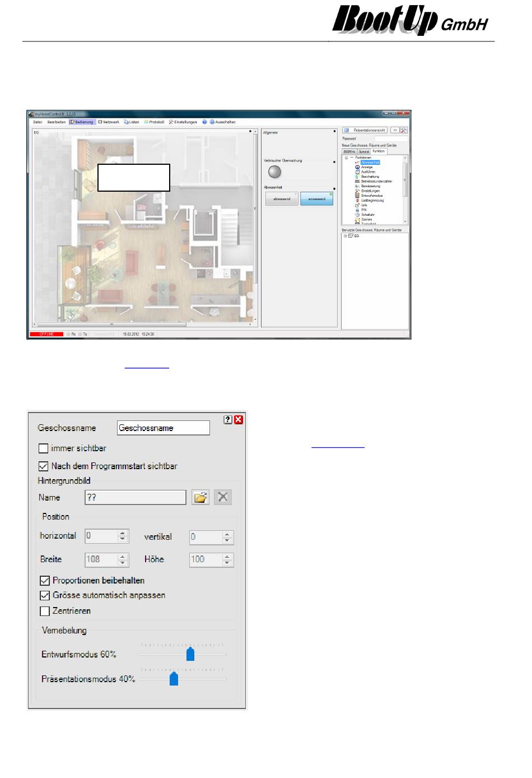The height and width of the screenshot is (778, 532).
Task: Click the Einstellungen tools icon in tree
Action: [x=357, y=191]
